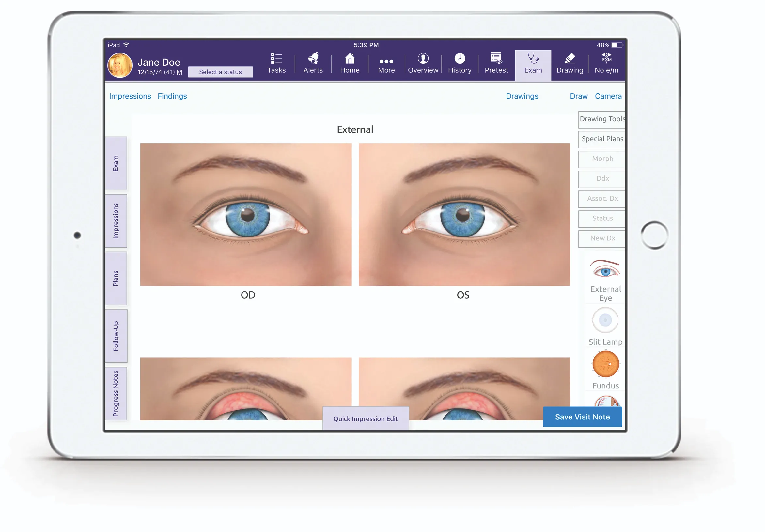Select the Alerts bell icon

tap(313, 63)
